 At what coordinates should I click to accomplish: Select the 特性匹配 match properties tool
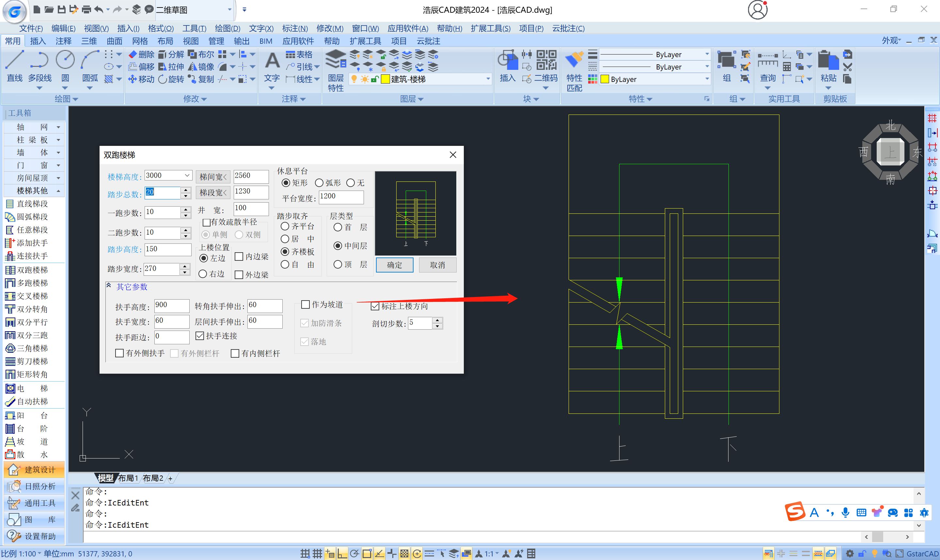coord(574,60)
